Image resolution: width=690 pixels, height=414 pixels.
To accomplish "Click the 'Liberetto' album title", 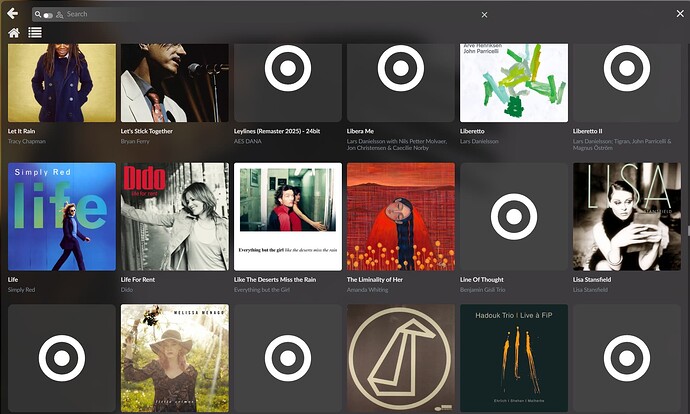I will [472, 131].
